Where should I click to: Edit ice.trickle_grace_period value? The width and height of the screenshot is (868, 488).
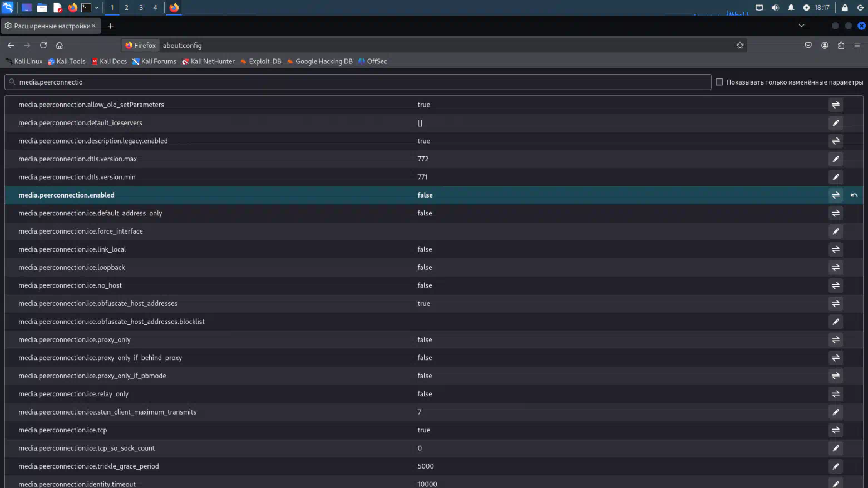tap(835, 466)
